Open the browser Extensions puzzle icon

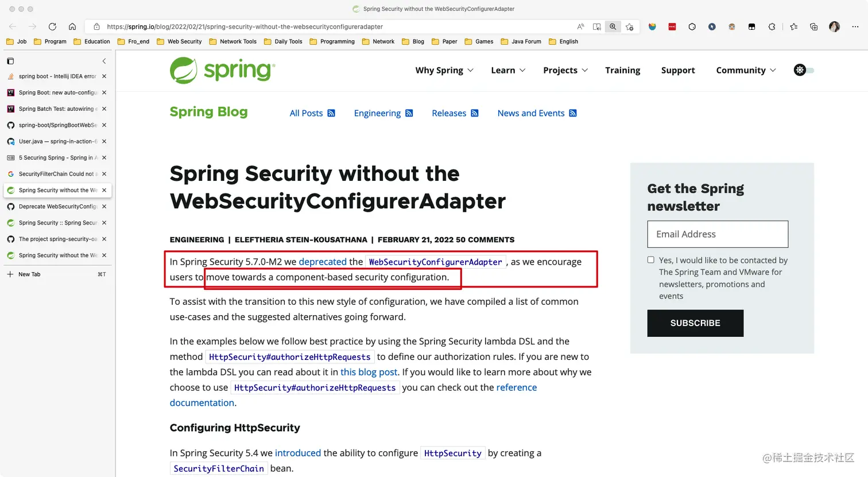[x=772, y=26]
